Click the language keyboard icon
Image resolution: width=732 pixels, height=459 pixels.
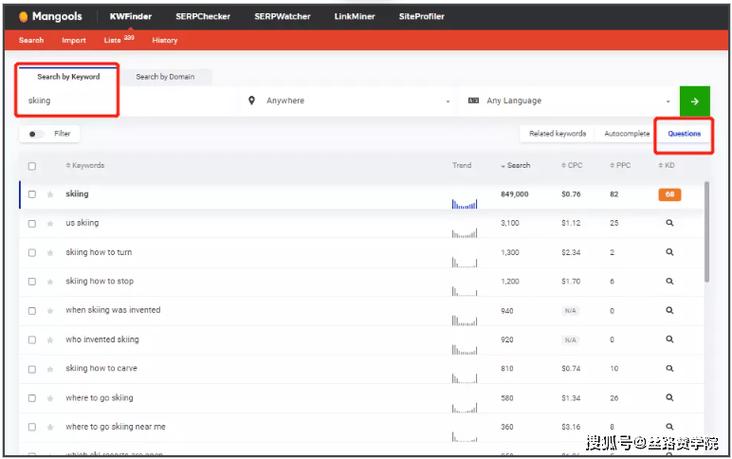click(x=473, y=100)
